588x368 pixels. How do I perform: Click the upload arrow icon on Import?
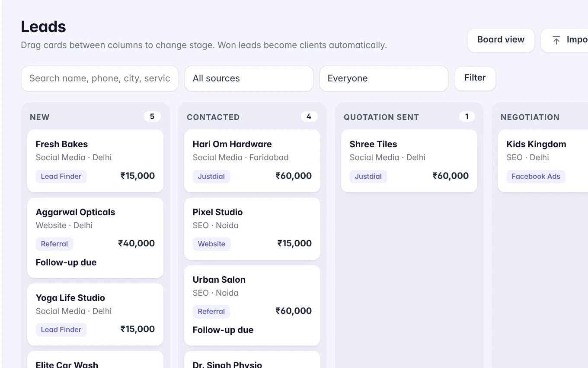click(x=556, y=40)
